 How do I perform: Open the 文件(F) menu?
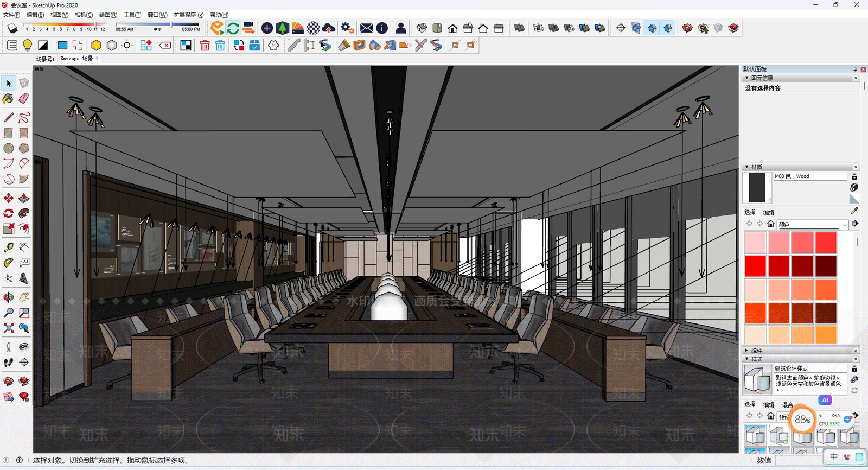coord(11,15)
